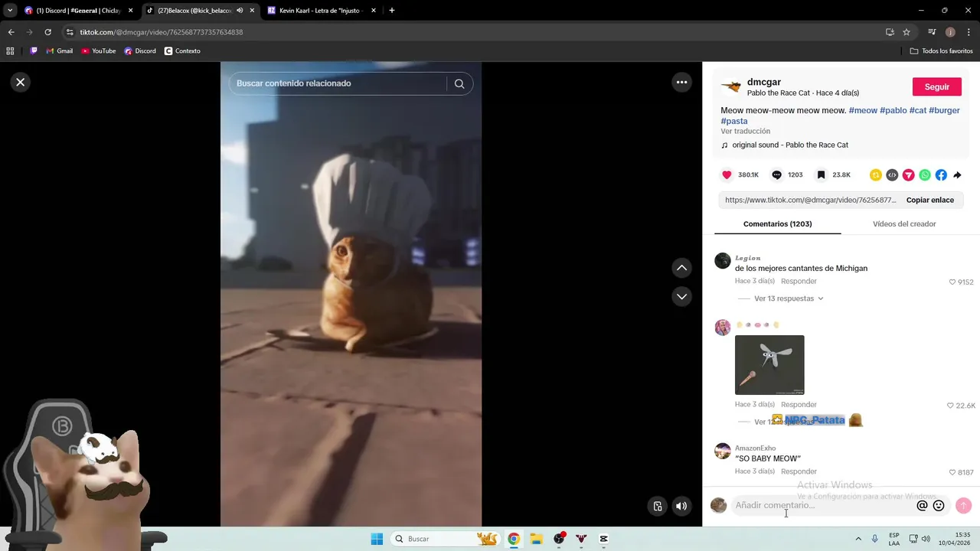Follow dmcgar with the Seguir button
The image size is (980, 551).
[936, 86]
